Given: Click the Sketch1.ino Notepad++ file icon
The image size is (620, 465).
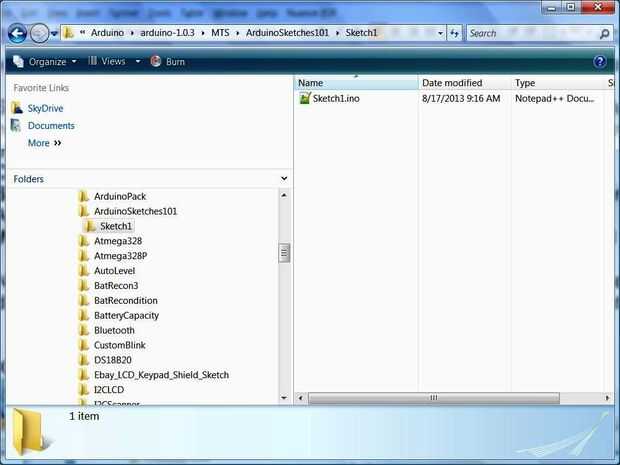Looking at the screenshot, I should tap(305, 98).
